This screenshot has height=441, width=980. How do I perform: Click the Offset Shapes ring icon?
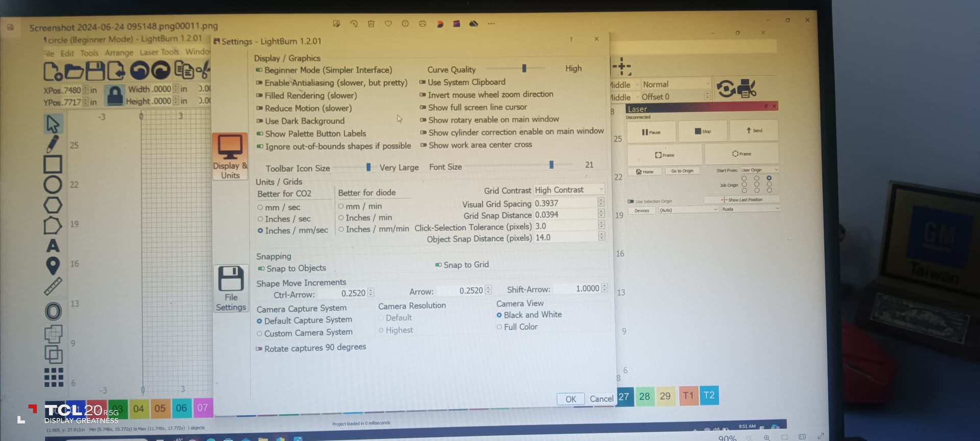click(x=53, y=311)
